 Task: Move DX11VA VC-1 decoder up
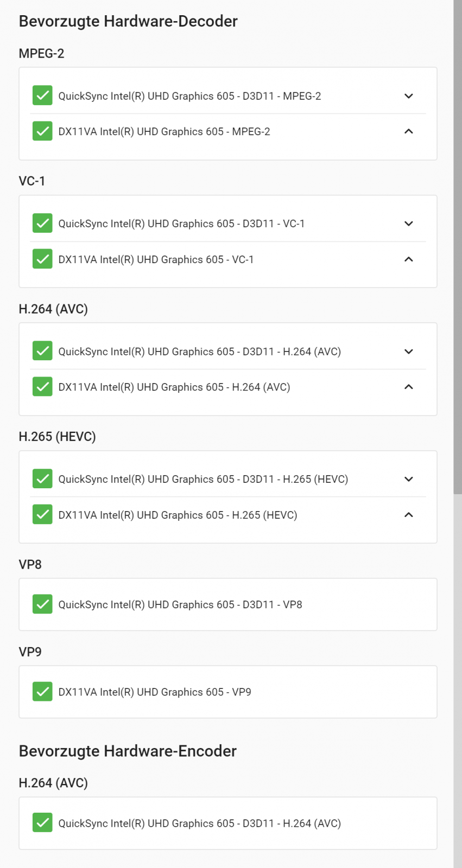coord(409,259)
